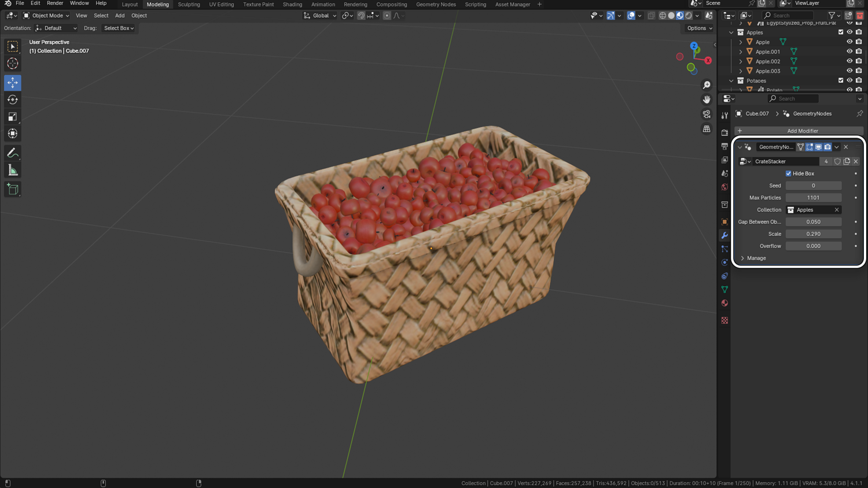Open the Texture properties checker tab
Image resolution: width=868 pixels, height=488 pixels.
724,320
